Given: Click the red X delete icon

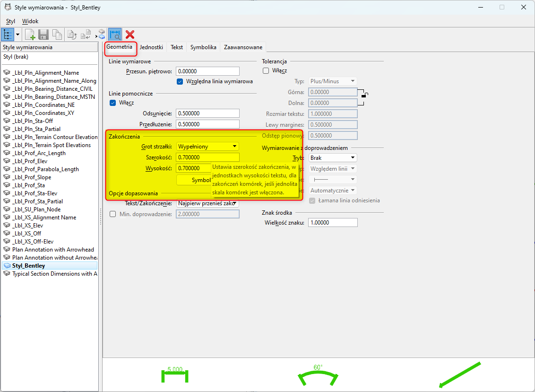Looking at the screenshot, I should 130,35.
